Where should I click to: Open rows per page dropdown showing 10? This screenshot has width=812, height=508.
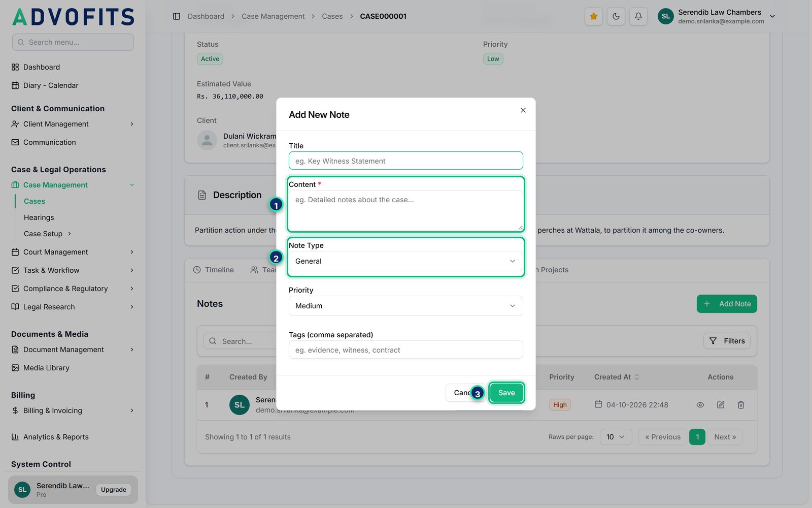click(616, 437)
